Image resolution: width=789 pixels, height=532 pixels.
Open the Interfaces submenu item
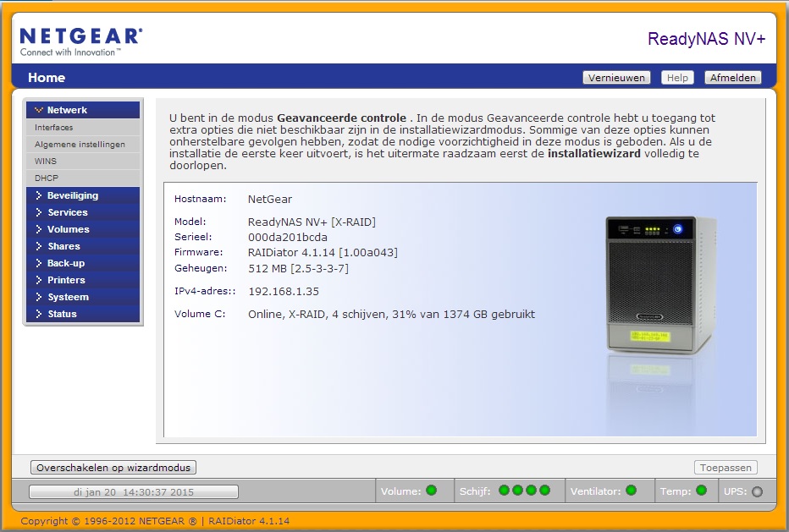[x=54, y=128]
